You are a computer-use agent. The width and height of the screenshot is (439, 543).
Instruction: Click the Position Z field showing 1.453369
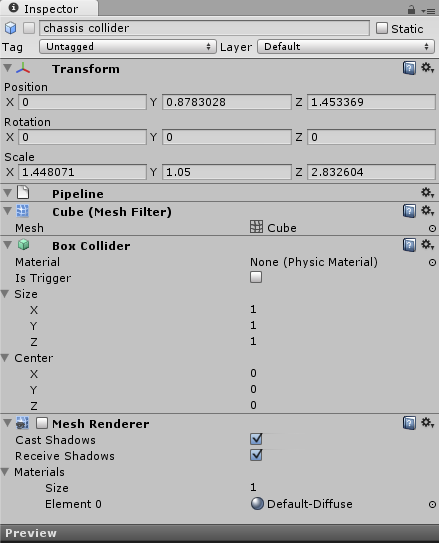point(371,102)
